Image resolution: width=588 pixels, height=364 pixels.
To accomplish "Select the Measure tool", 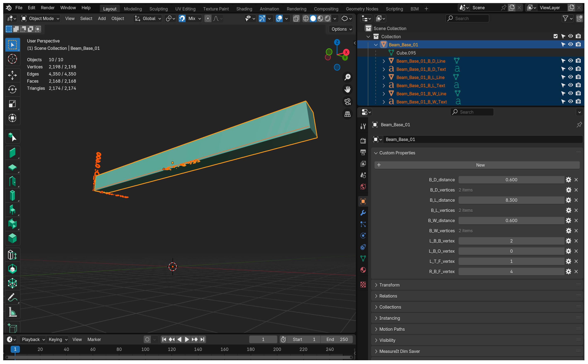I will pyautogui.click(x=12, y=312).
